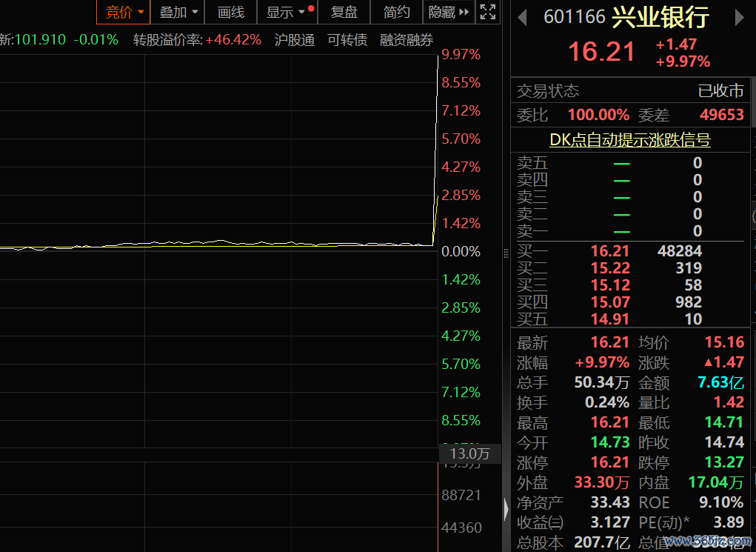Click the 均价 15.16 value
This screenshot has width=756, height=552.
[725, 342]
